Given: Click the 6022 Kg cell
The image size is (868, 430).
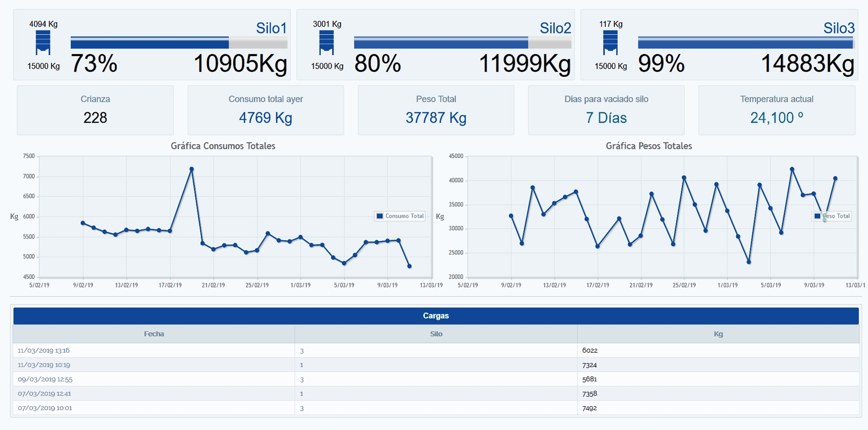Looking at the screenshot, I should [718, 351].
